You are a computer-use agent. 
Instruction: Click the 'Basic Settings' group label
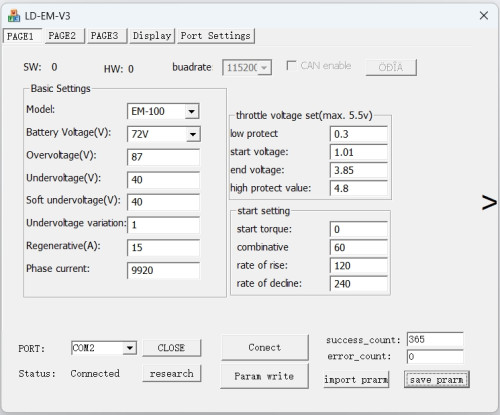tap(60, 89)
